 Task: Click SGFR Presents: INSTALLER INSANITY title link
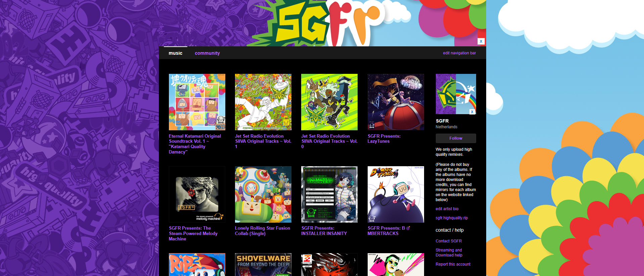(324, 231)
